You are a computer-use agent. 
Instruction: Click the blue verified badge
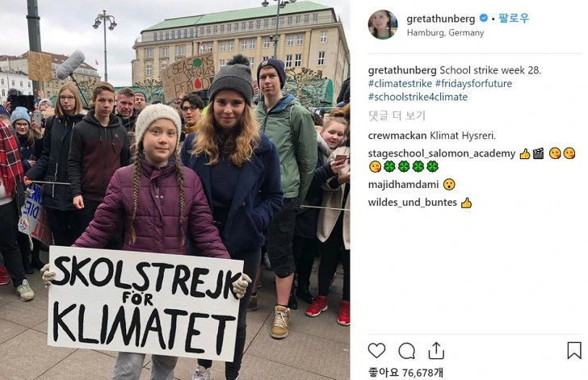click(x=484, y=18)
